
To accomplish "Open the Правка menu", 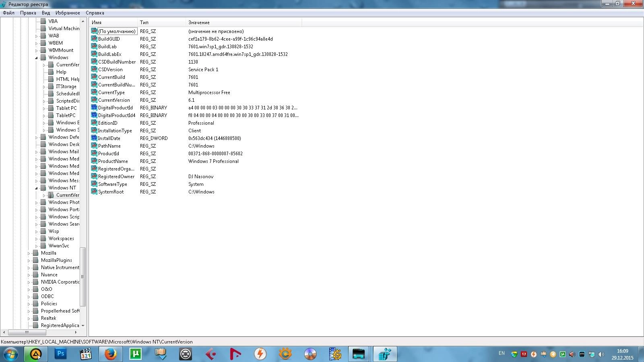I will point(28,13).
